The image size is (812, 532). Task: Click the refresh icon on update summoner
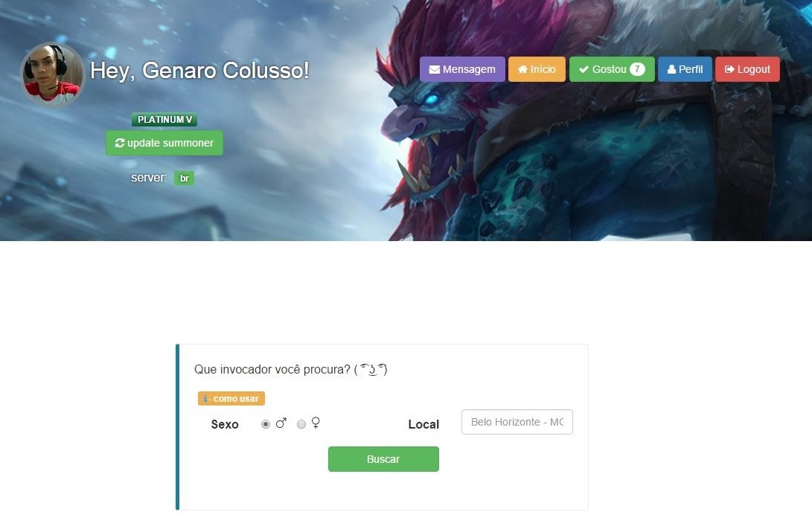120,143
